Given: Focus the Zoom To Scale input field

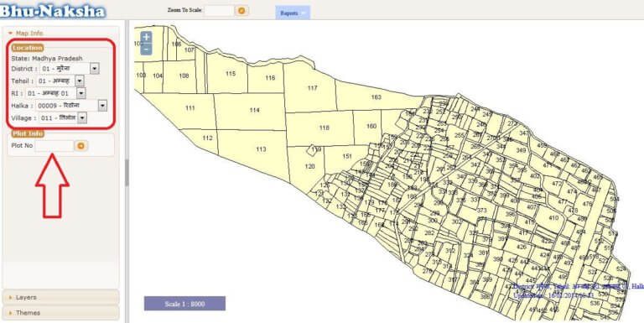Looking at the screenshot, I should click(x=219, y=11).
